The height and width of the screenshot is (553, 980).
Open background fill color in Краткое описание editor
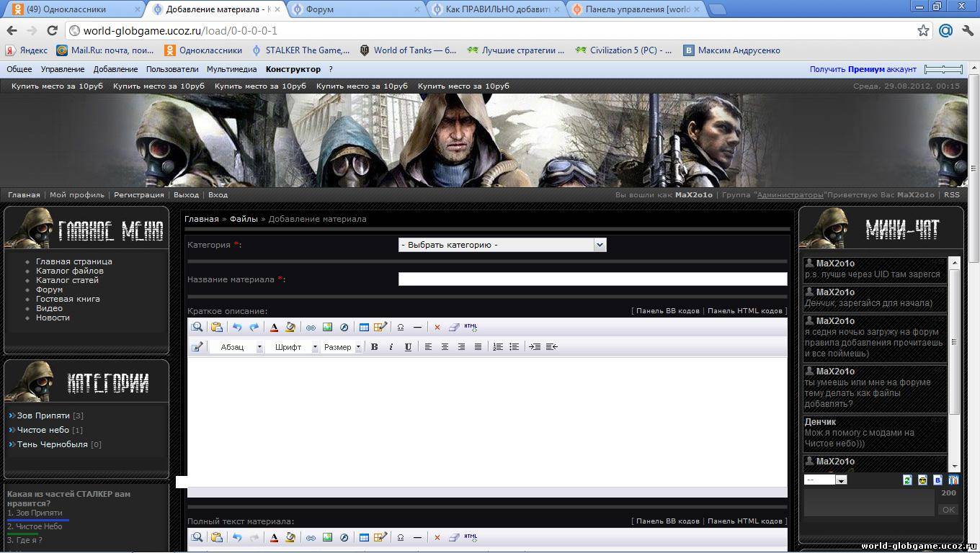[x=290, y=327]
